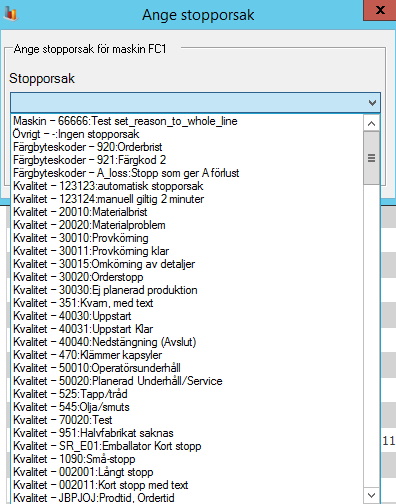Select Kvalitet – 30020:Orderstopp
The image size is (396, 504).
tap(187, 277)
